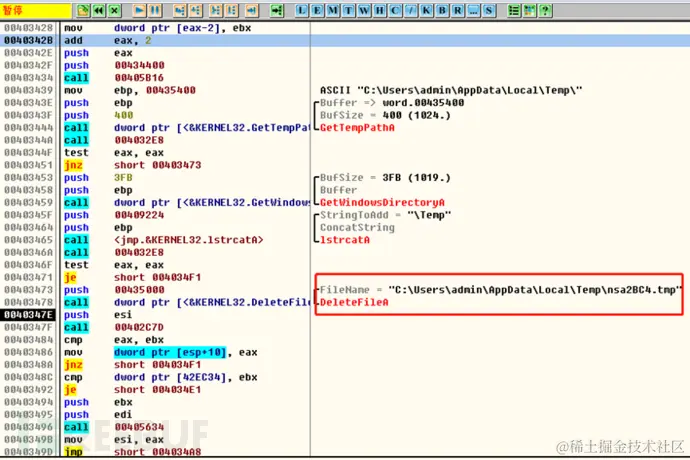Pause execution with the pause icon

coord(155,10)
